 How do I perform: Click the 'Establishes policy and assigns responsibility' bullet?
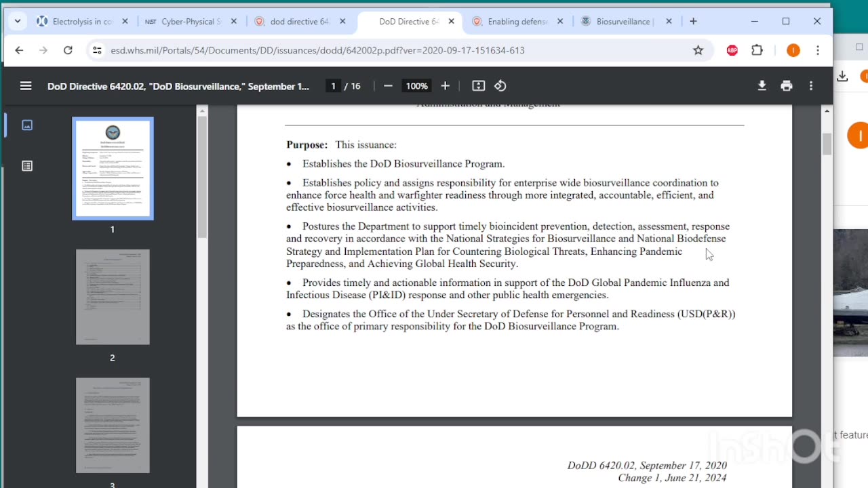(502, 195)
